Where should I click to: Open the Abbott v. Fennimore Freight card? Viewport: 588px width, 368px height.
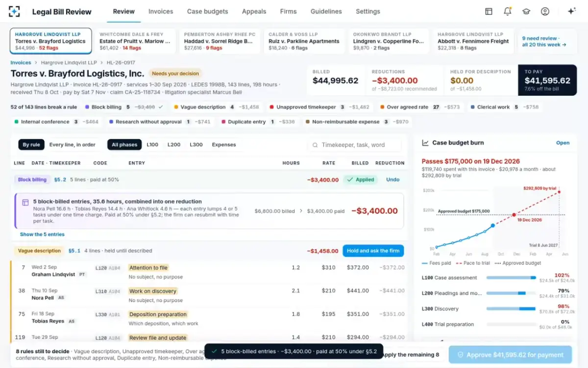pyautogui.click(x=473, y=41)
